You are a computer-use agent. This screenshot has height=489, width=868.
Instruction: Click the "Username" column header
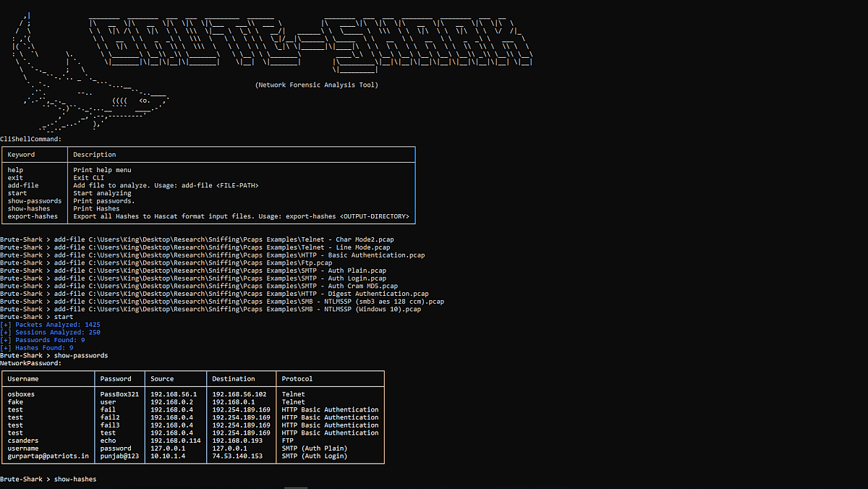(x=23, y=378)
